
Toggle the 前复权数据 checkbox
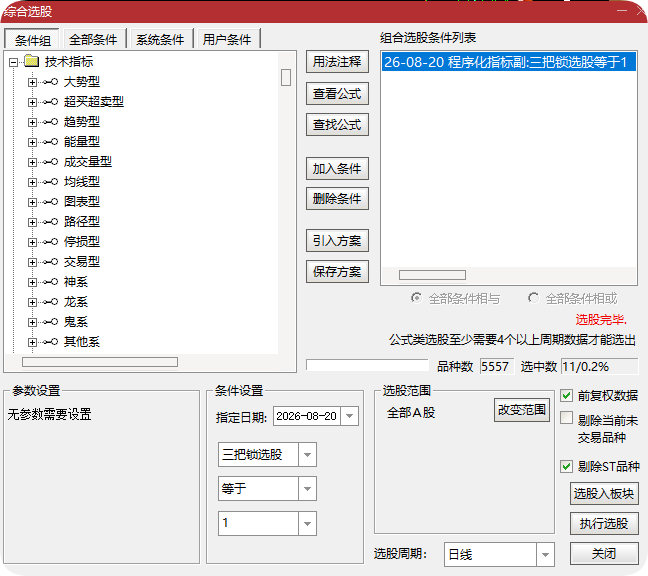[566, 395]
